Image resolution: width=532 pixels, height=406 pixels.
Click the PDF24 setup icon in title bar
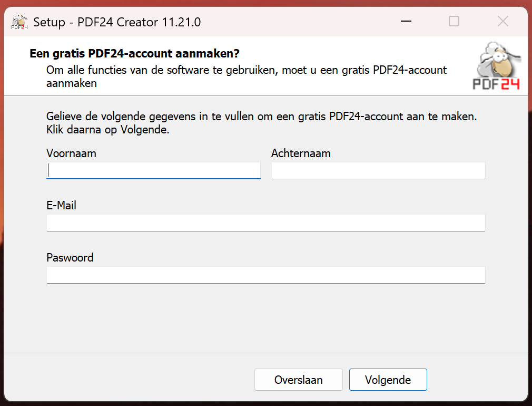(19, 22)
